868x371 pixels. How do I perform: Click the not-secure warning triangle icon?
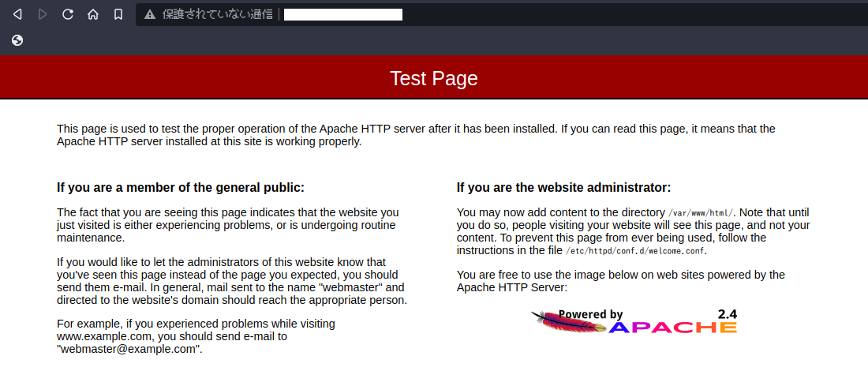[x=149, y=14]
